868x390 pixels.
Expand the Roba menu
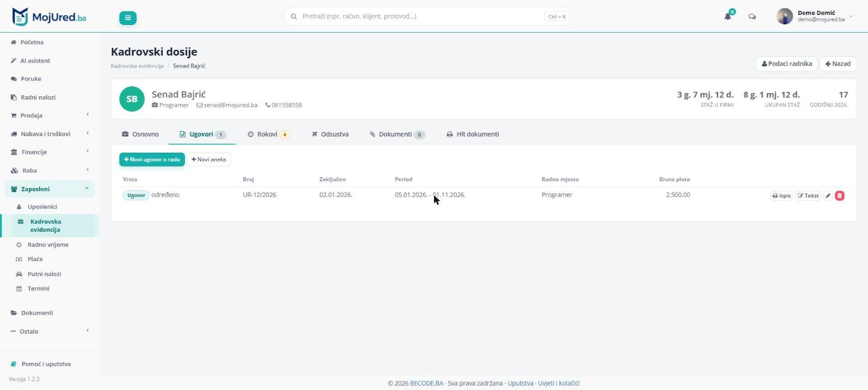50,170
